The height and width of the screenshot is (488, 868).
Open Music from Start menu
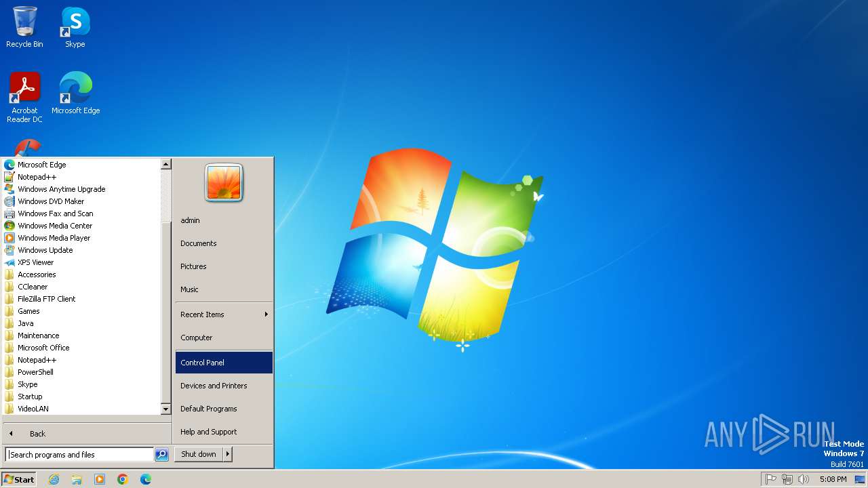(x=224, y=289)
